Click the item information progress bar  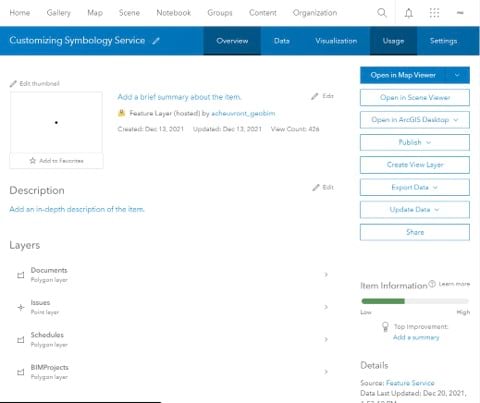(x=415, y=301)
